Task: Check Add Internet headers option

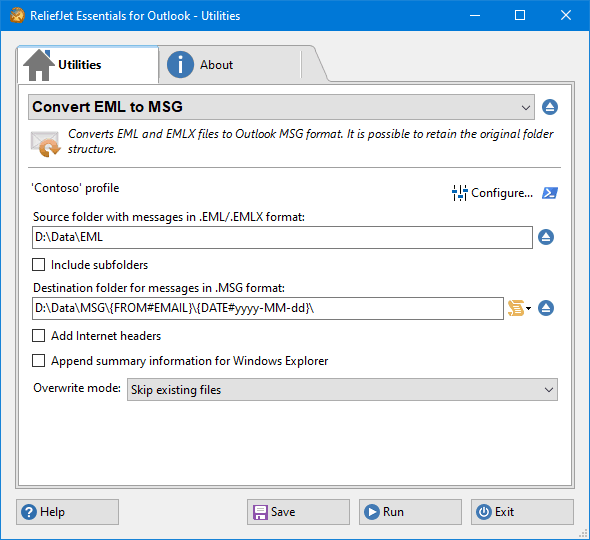Action: (x=38, y=335)
